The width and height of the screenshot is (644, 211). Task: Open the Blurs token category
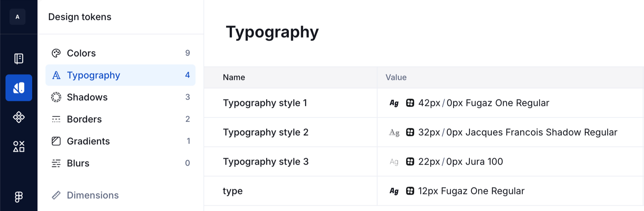[x=120, y=163]
